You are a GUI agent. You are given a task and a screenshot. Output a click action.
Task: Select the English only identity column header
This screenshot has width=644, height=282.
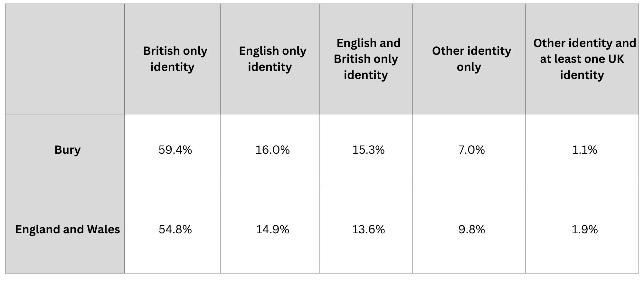[x=270, y=59]
